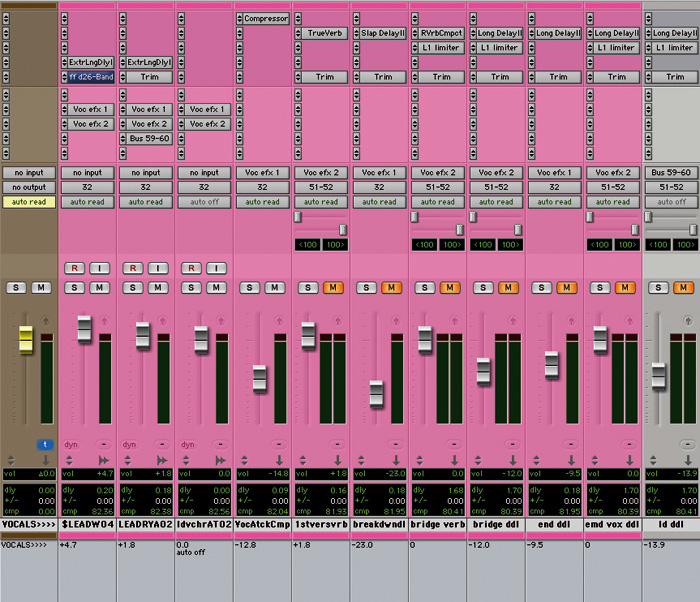Unmute the bridge ddl track
The width and height of the screenshot is (700, 602).
point(507,288)
